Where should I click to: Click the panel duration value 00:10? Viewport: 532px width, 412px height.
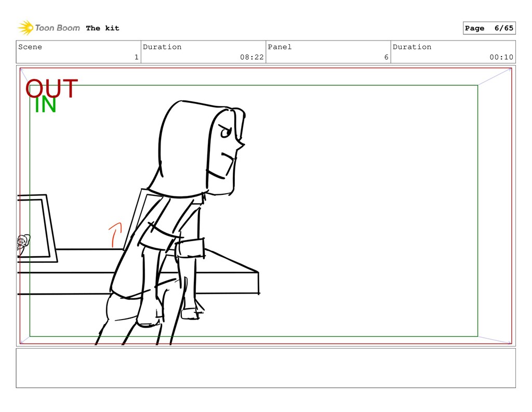501,57
